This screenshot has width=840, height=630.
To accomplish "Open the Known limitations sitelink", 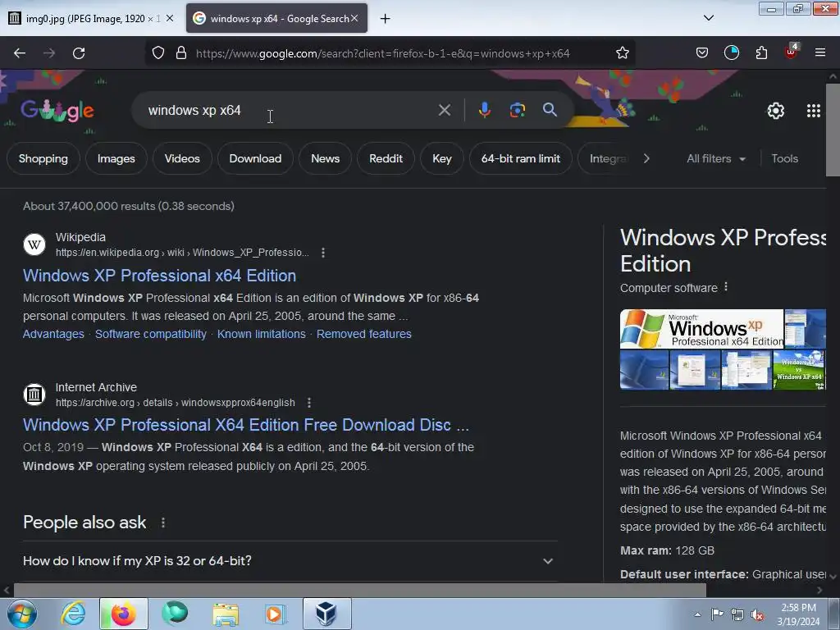I will coord(262,334).
